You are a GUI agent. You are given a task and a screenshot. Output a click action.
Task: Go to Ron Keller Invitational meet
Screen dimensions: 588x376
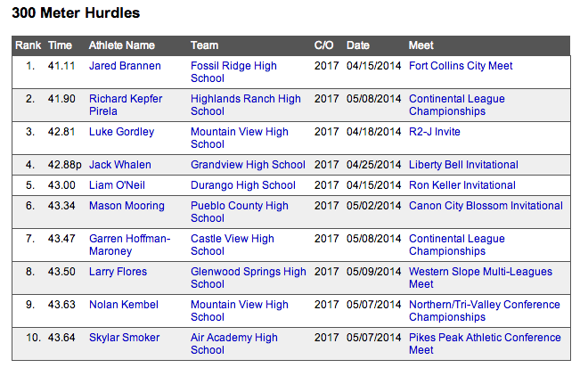click(462, 185)
